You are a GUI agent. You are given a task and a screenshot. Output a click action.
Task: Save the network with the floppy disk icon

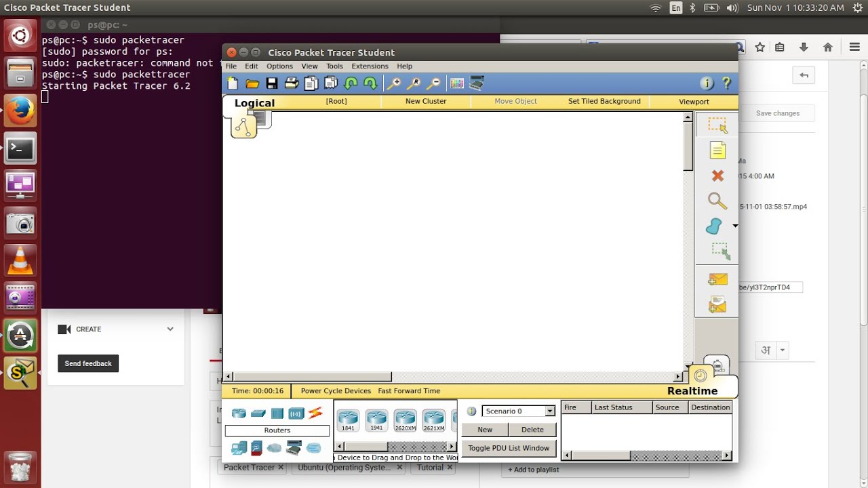272,83
